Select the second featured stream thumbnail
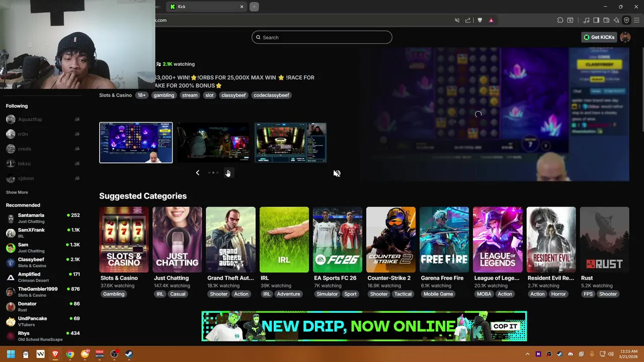The height and width of the screenshot is (362, 644). point(213,143)
